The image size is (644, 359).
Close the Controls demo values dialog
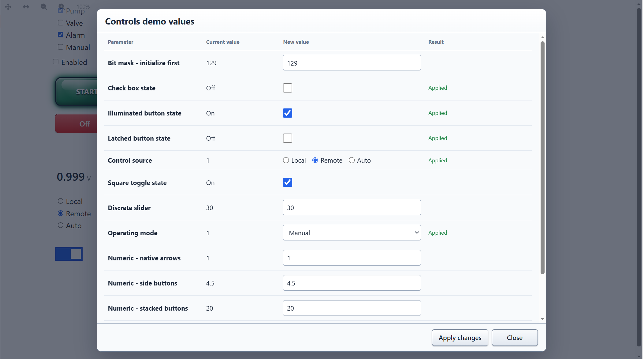(515, 338)
